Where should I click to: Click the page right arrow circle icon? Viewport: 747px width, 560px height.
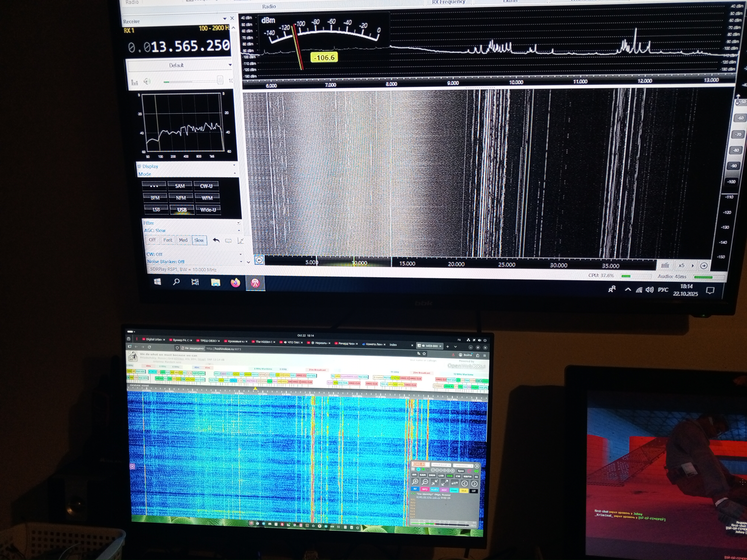pyautogui.click(x=474, y=484)
